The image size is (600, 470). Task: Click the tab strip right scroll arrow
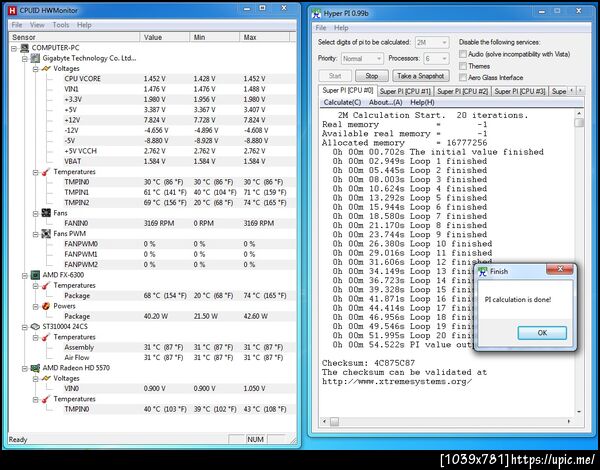tap(580, 91)
